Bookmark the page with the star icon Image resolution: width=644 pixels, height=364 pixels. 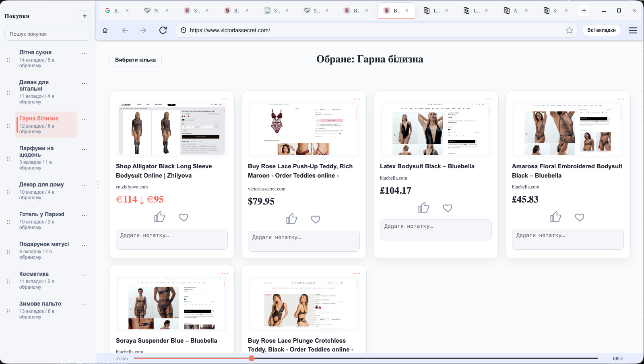click(x=570, y=30)
